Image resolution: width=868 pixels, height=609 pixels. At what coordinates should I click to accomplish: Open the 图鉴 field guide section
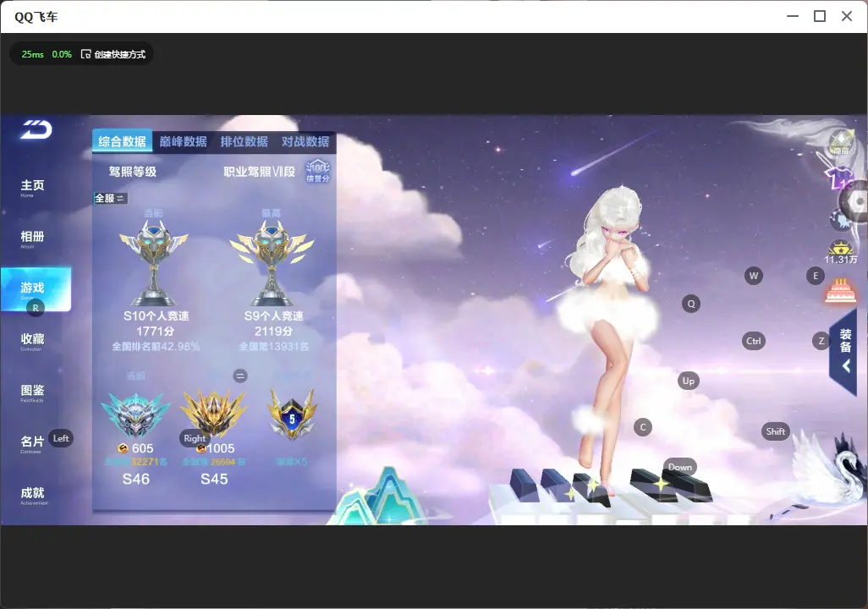(x=33, y=392)
